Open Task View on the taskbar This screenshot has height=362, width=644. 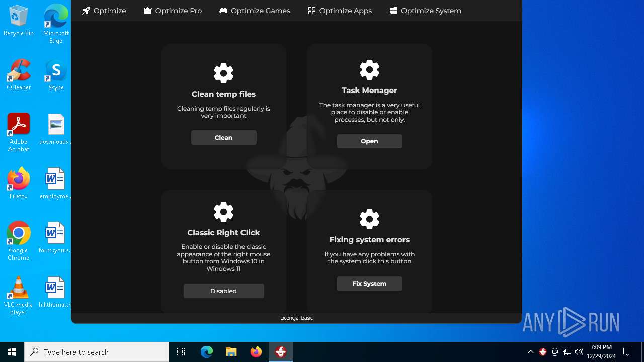point(181,352)
